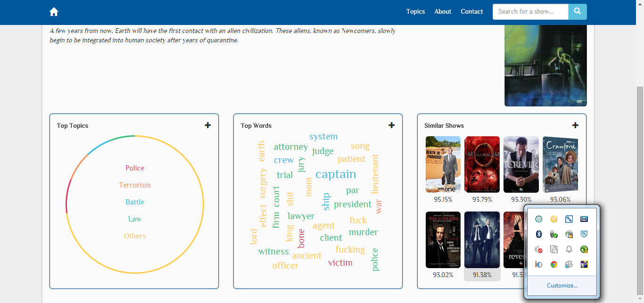Click the 95.15% similarity score
The height and width of the screenshot is (303, 644).
[x=443, y=199]
